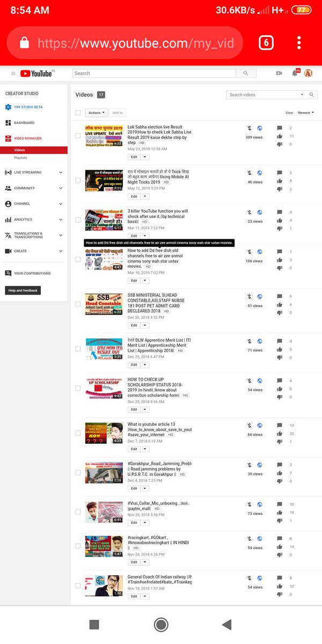This screenshot has width=322, height=644.
Task: Open the browser three-dot overflow menu
Action: coord(299,43)
